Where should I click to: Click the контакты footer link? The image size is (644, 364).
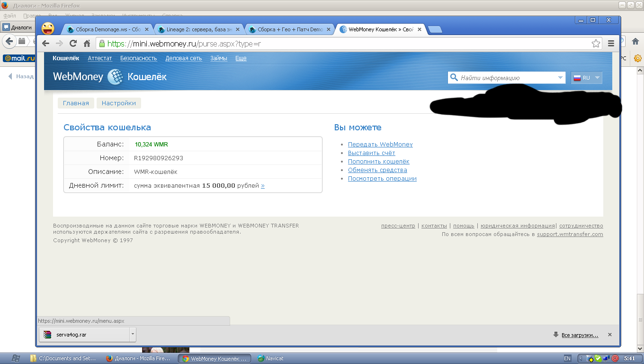pyautogui.click(x=434, y=226)
